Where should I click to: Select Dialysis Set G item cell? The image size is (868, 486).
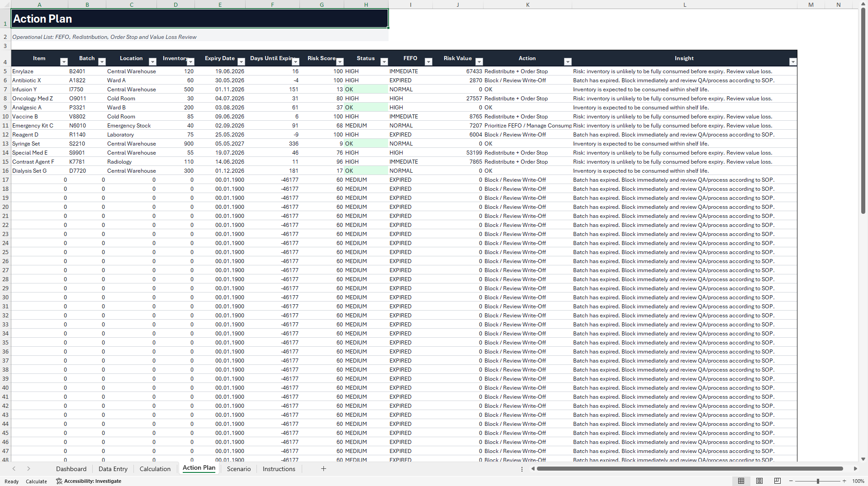pyautogui.click(x=39, y=170)
